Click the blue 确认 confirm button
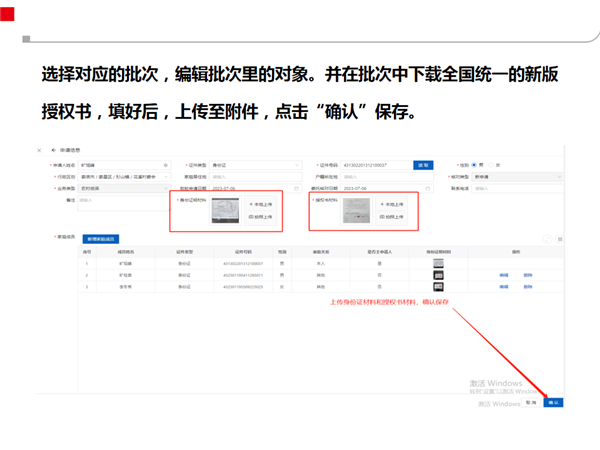The image size is (600, 450). 553,403
